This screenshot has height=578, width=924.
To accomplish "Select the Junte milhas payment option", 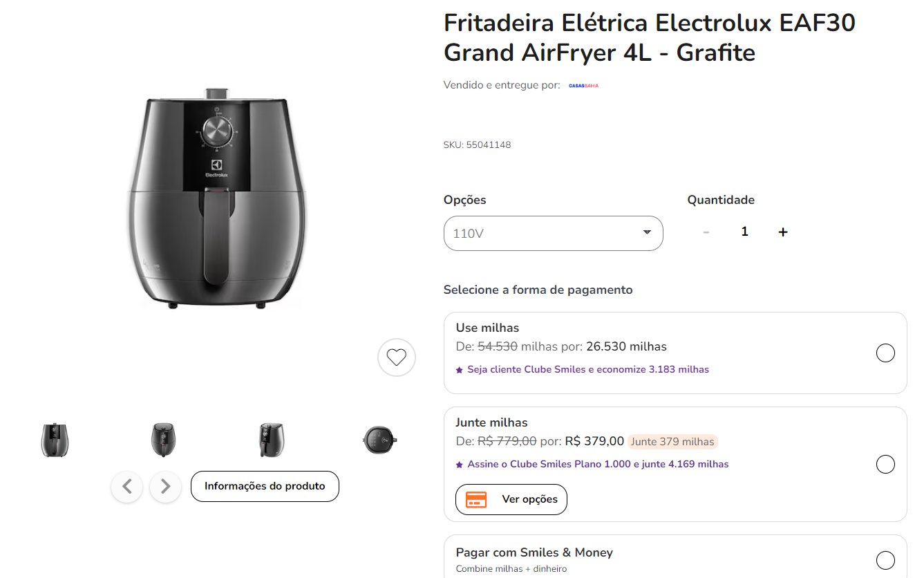I will [x=885, y=464].
